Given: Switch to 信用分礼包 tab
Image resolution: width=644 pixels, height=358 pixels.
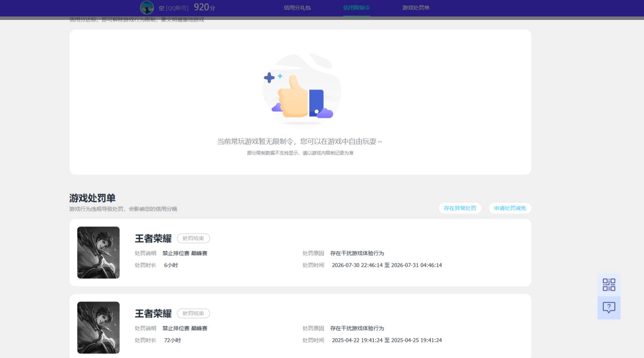Looking at the screenshot, I should [x=297, y=8].
